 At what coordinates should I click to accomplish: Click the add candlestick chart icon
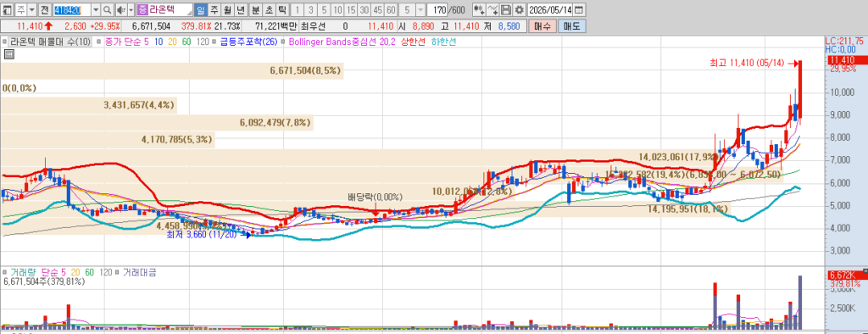click(x=479, y=10)
